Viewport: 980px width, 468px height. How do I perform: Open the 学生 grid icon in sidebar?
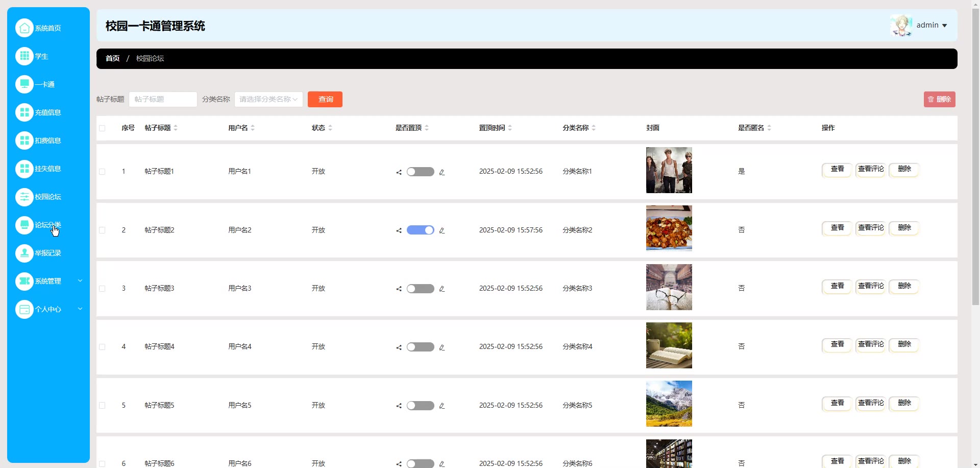[24, 56]
